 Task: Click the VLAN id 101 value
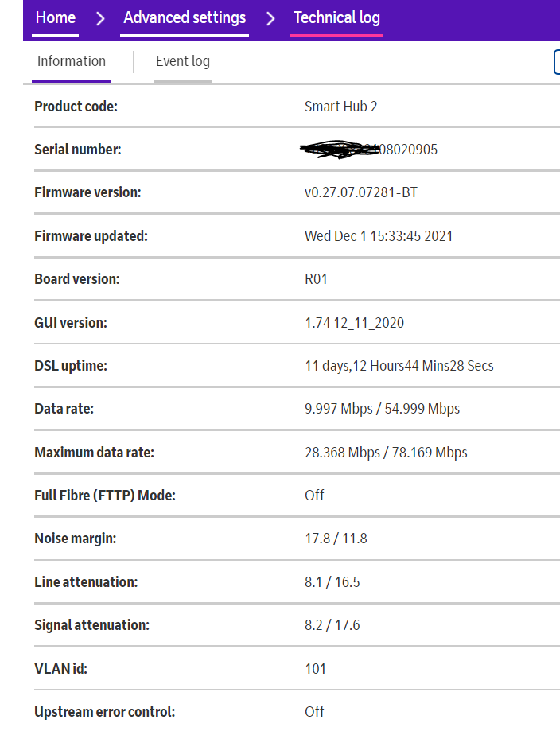coord(315,669)
